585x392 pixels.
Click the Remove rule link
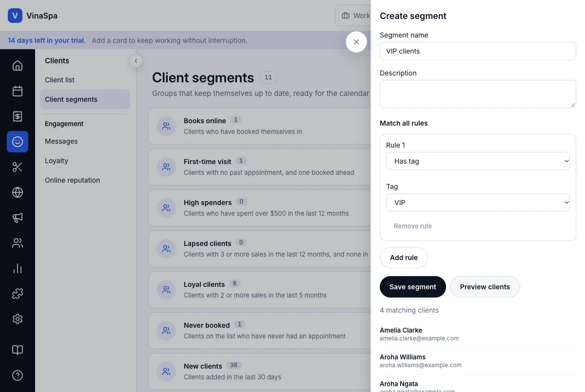(x=413, y=226)
